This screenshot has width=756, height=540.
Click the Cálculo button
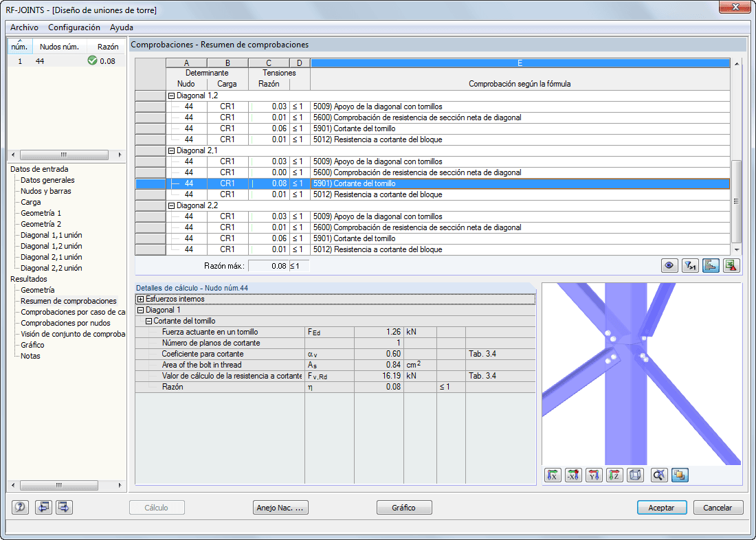[157, 508]
